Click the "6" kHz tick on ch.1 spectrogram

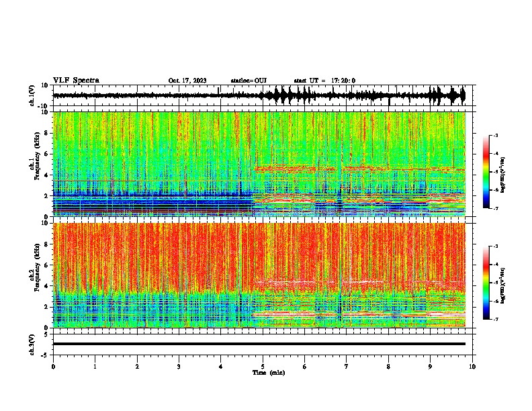click(47, 154)
